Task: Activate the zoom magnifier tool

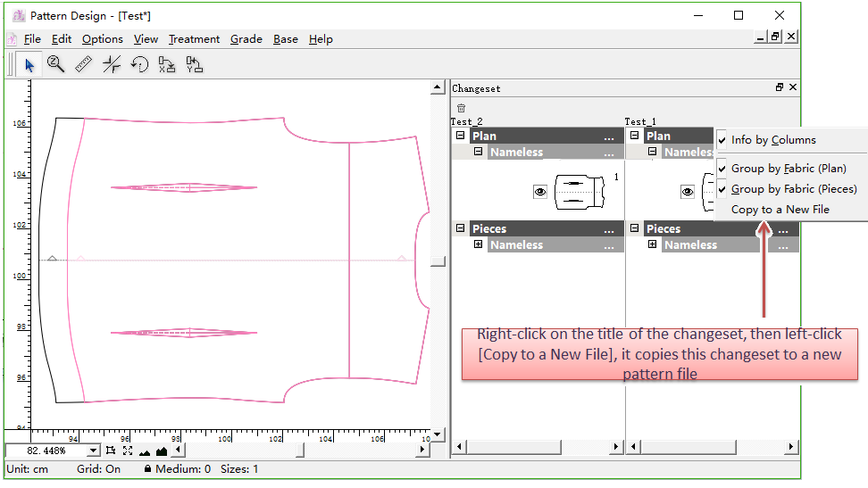Action: (55, 64)
